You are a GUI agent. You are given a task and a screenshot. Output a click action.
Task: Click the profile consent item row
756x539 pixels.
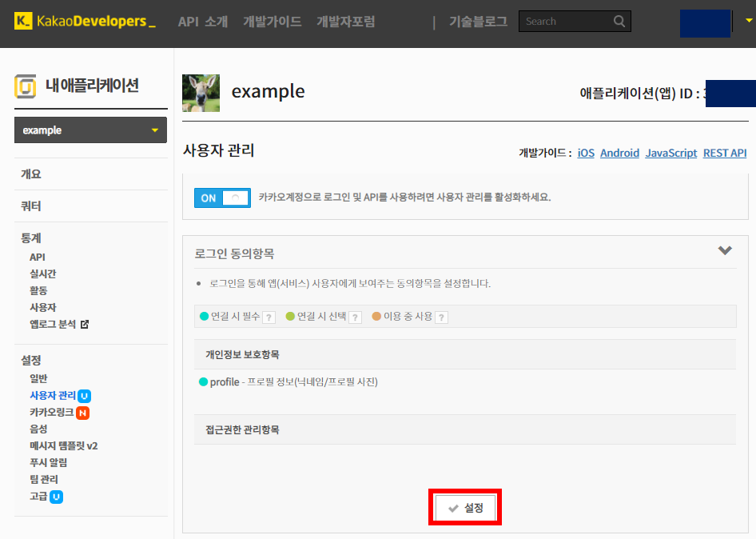(288, 382)
